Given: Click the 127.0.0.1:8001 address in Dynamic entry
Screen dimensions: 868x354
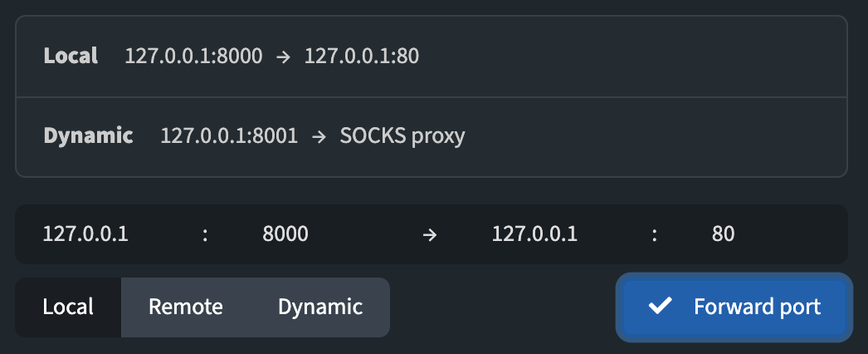Looking at the screenshot, I should tap(229, 135).
